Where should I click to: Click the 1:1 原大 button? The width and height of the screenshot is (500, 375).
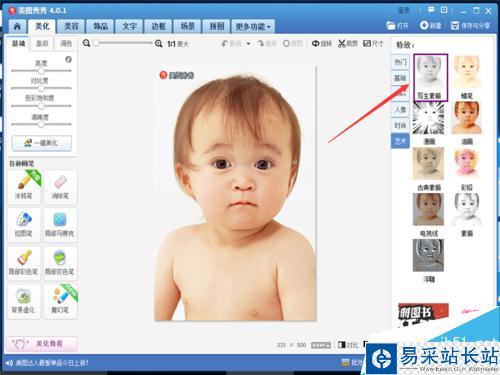point(178,44)
